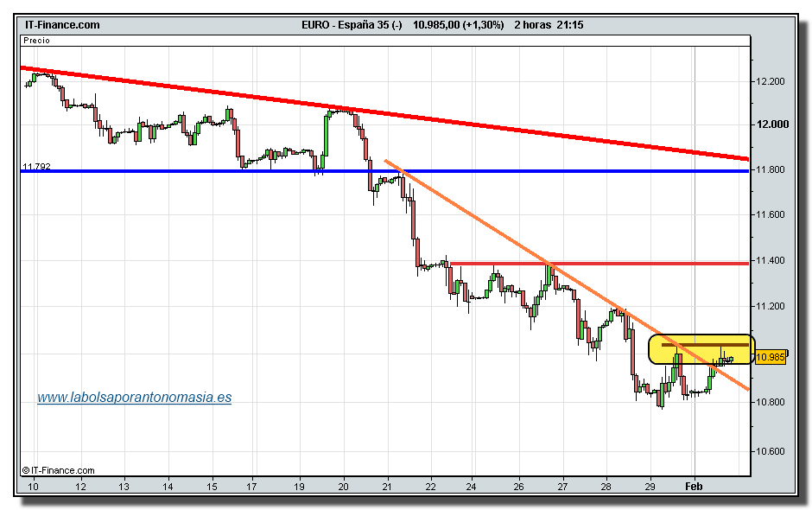The image size is (812, 510).
Task: Click the Precio panel label
Action: (x=37, y=41)
